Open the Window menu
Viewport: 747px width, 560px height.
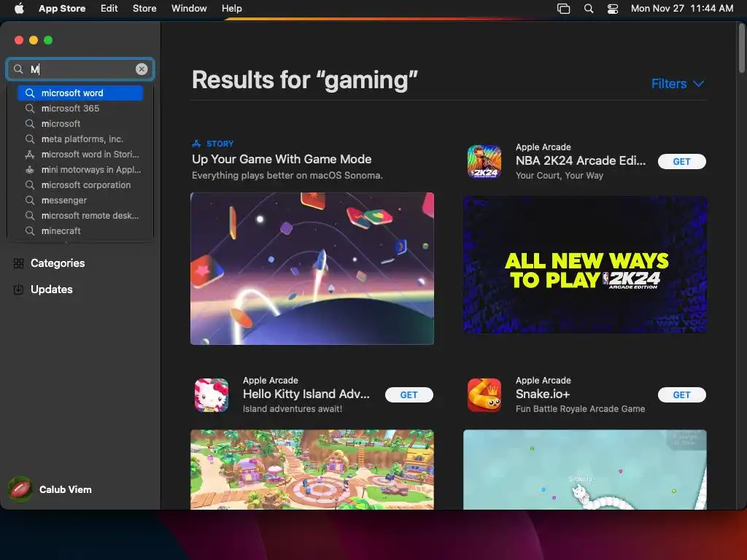(189, 8)
